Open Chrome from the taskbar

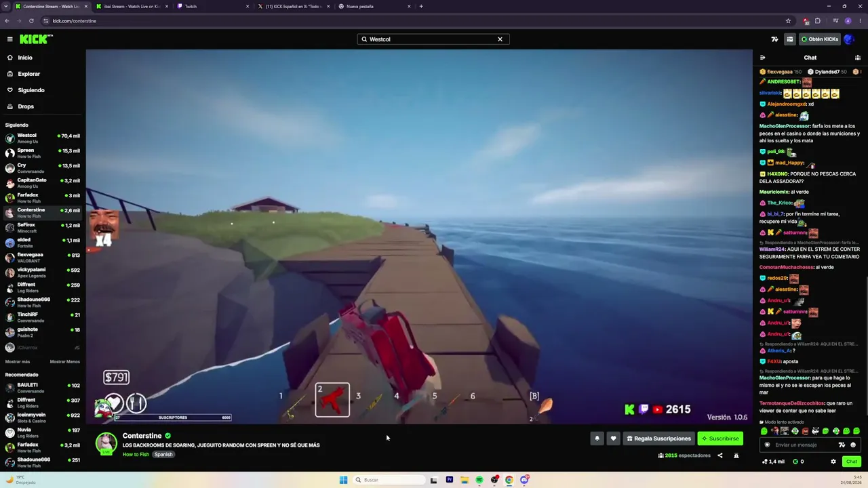pos(509,480)
